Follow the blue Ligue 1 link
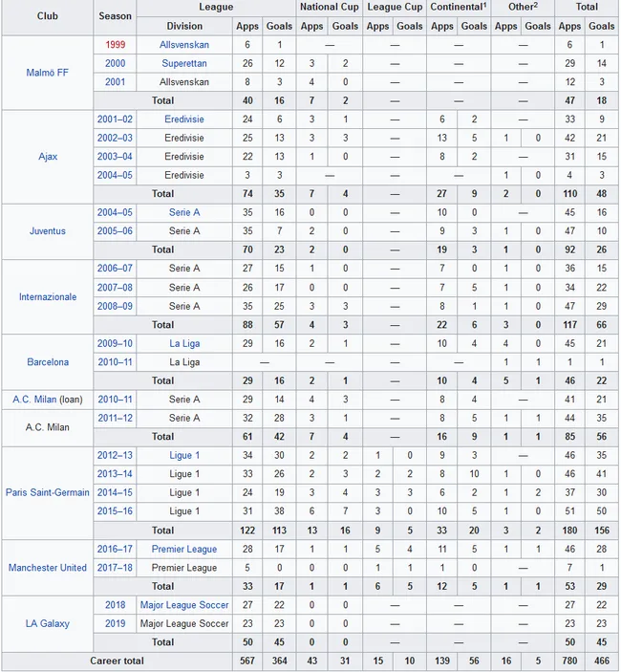 (184, 455)
